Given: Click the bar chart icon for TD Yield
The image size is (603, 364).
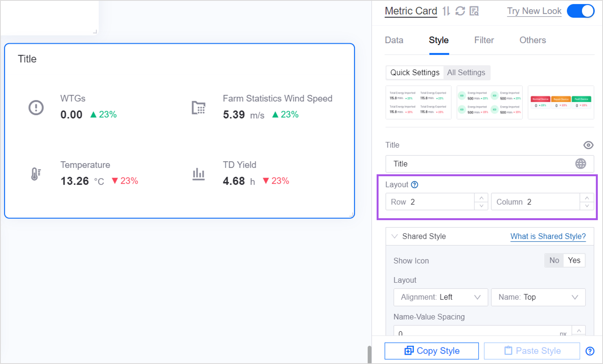Looking at the screenshot, I should click(x=198, y=174).
